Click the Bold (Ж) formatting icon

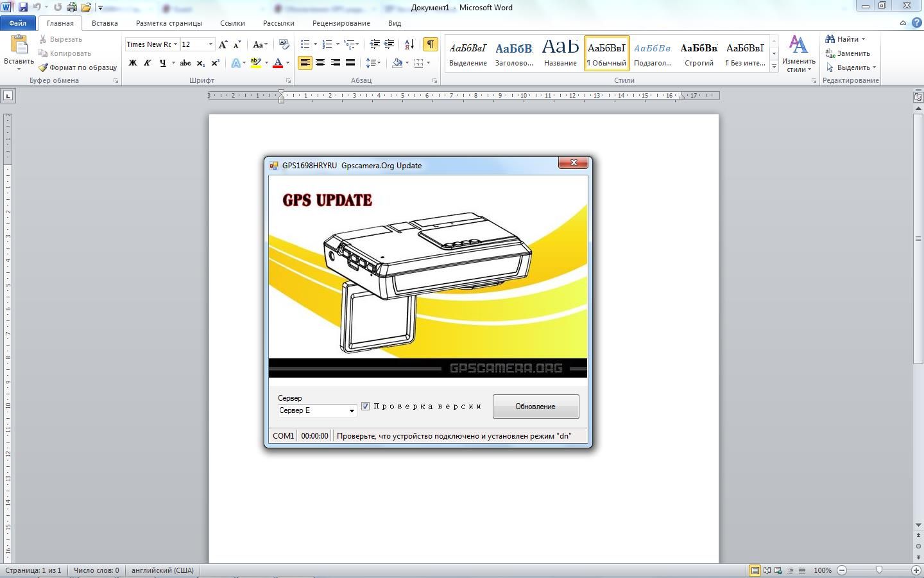tap(133, 63)
